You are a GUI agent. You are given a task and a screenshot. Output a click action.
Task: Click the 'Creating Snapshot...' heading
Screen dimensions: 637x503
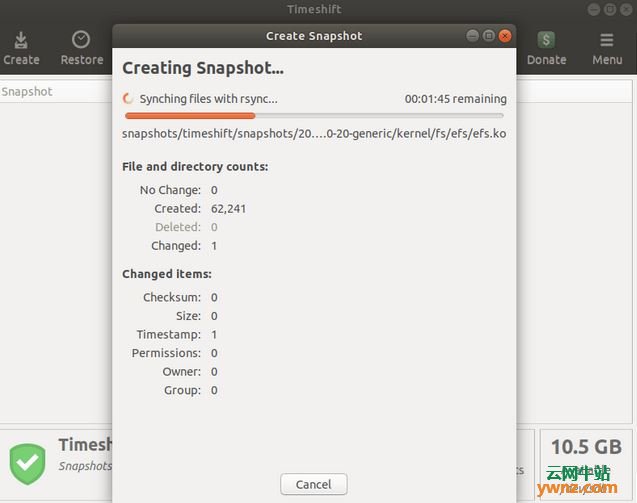(203, 68)
